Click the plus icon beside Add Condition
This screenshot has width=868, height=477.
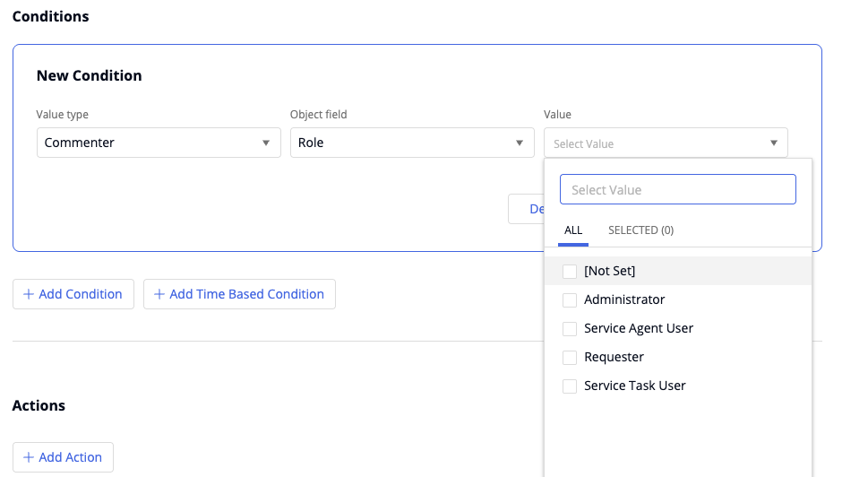click(x=29, y=294)
